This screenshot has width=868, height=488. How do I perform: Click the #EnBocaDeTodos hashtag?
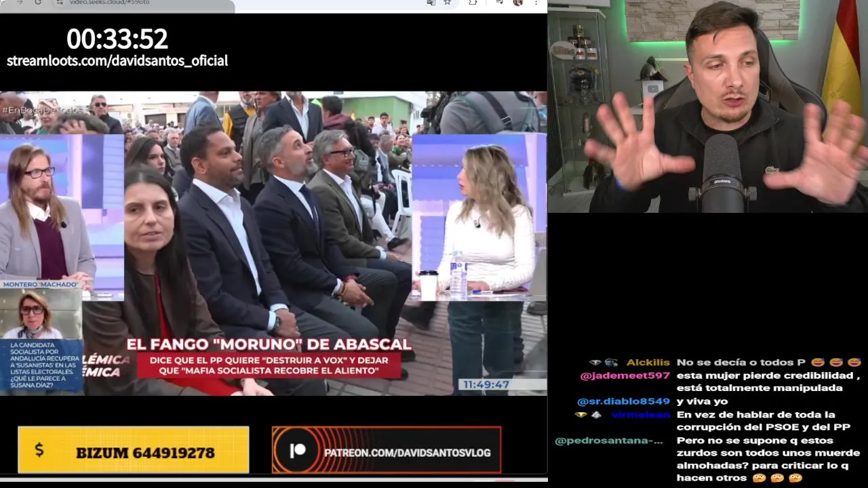[x=44, y=110]
